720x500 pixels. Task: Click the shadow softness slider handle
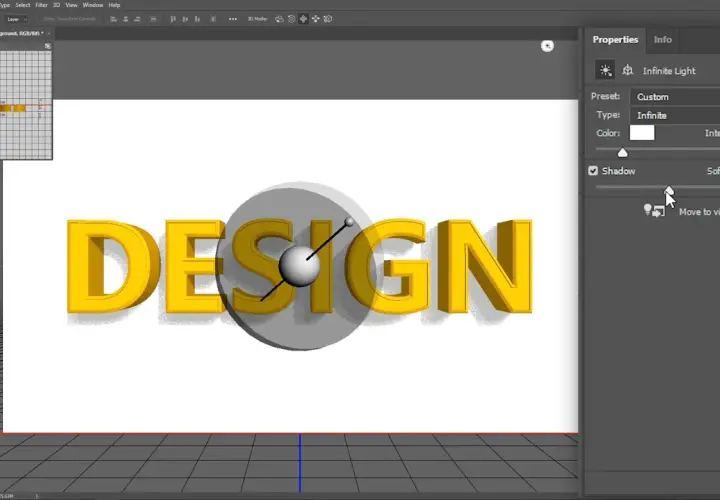pos(669,190)
